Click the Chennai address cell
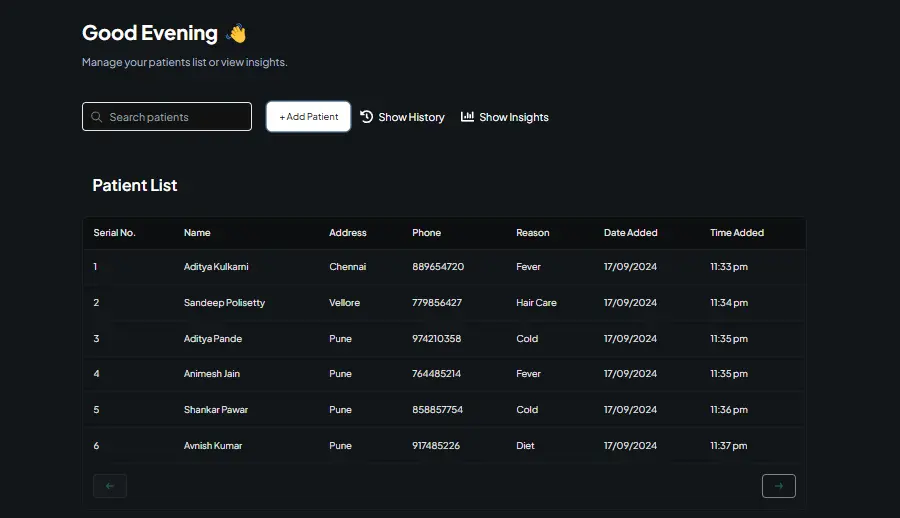The image size is (900, 518). [348, 266]
